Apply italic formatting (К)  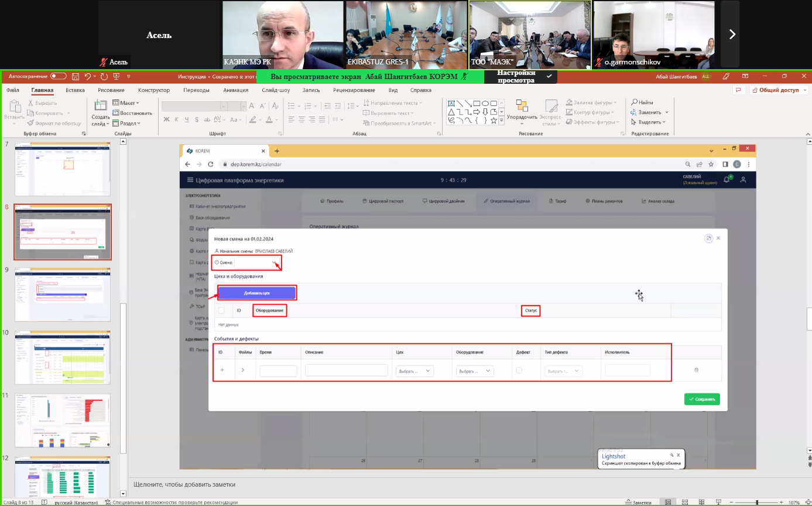pos(176,119)
